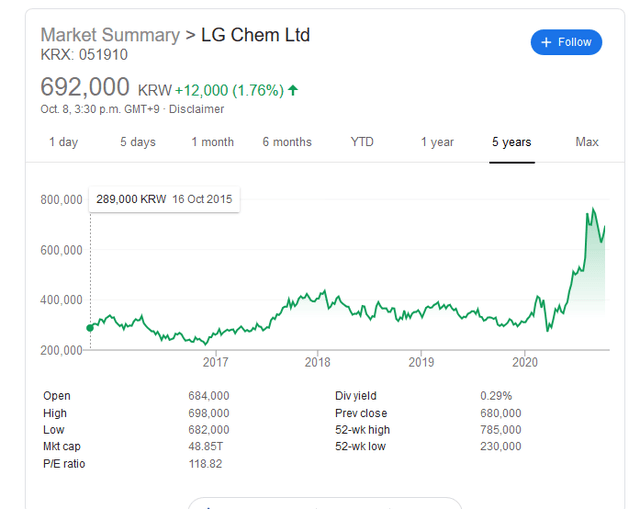Click the 52-wk low value 230,000
The height and width of the screenshot is (509, 640).
pyautogui.click(x=500, y=447)
